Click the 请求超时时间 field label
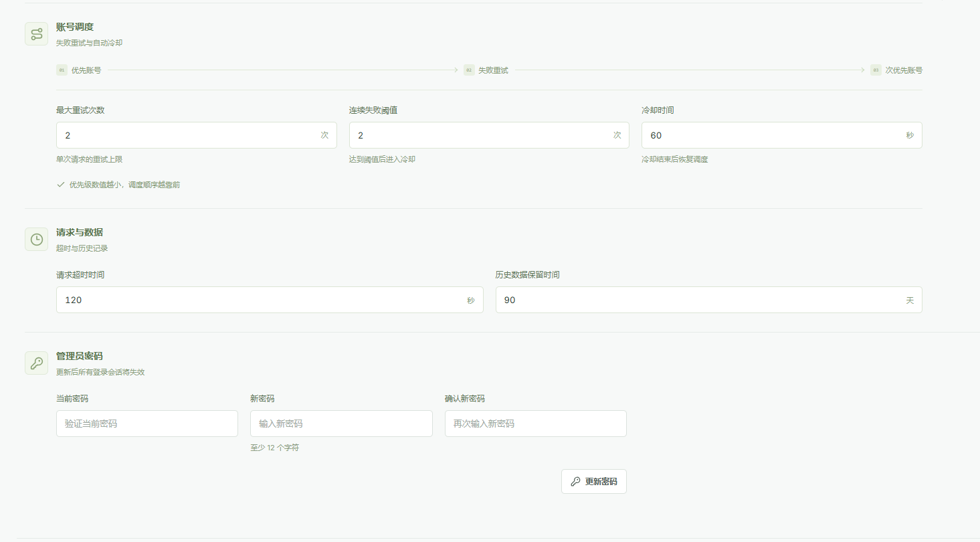This screenshot has width=980, height=542. [80, 275]
